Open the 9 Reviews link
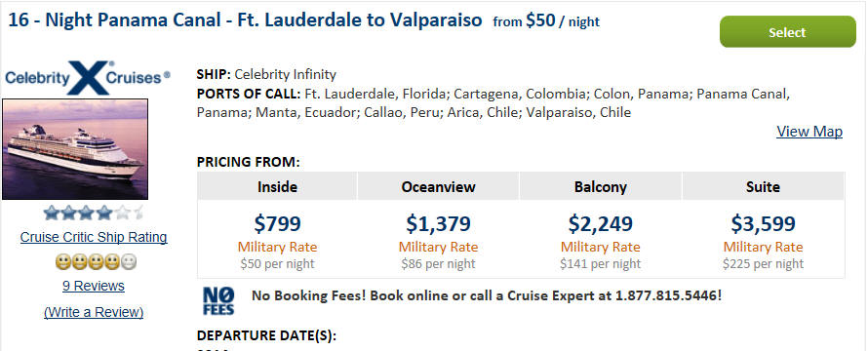This screenshot has height=351, width=868. click(x=94, y=286)
